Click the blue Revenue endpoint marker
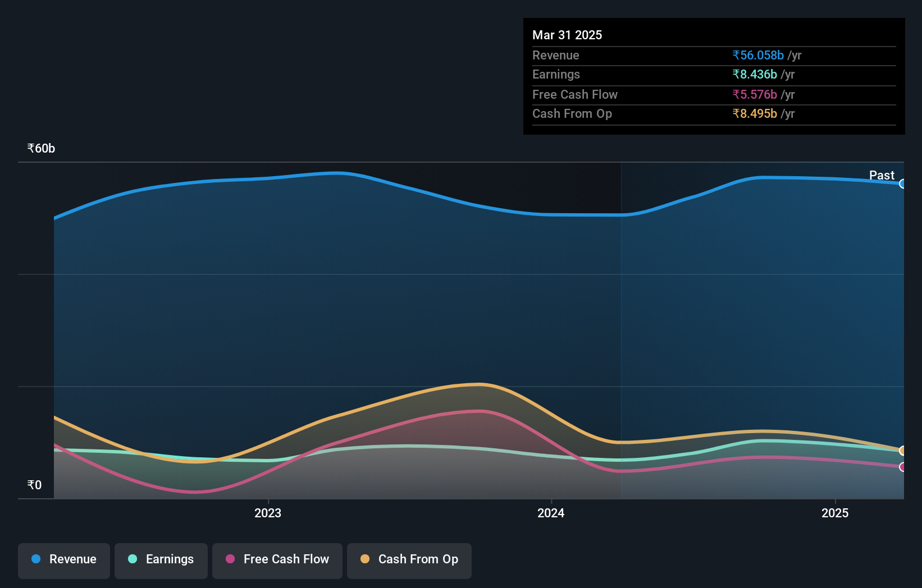922x588 pixels. click(902, 183)
